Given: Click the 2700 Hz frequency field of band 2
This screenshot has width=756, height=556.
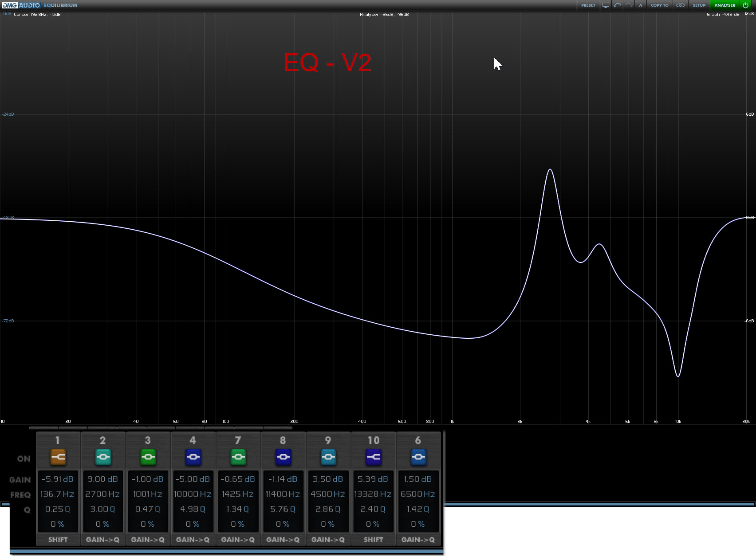Looking at the screenshot, I should coord(102,494).
